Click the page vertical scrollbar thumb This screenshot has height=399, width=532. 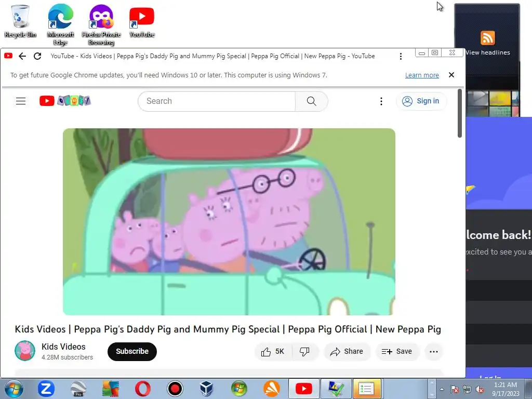coord(460,113)
